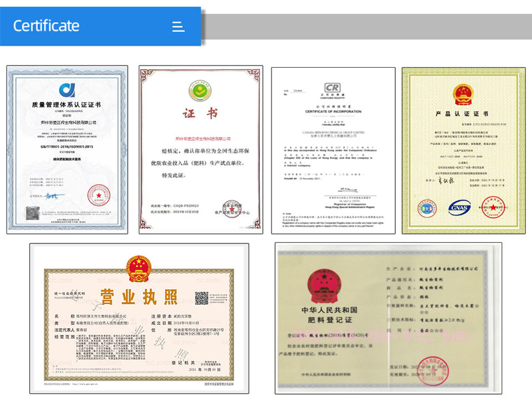
Task: Click the 营业执照 gold title text
Action: pyautogui.click(x=139, y=297)
